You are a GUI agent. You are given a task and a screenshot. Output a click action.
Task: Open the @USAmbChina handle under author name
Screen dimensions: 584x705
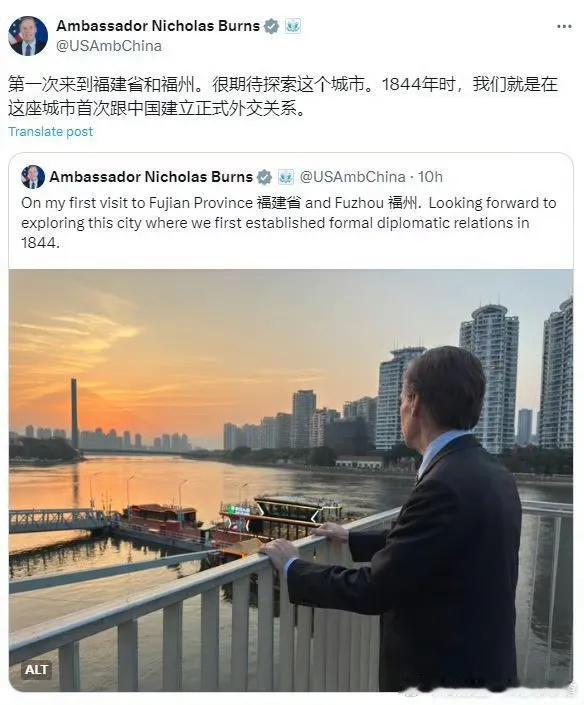[109, 46]
